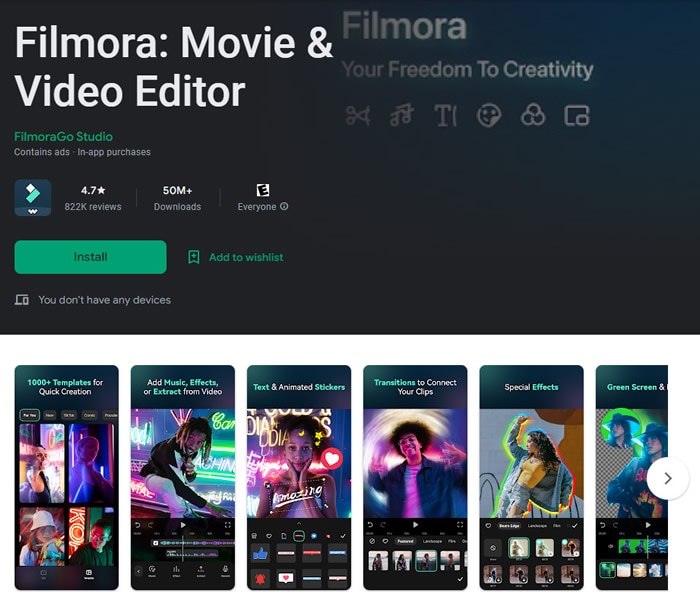Screen dimensions: 700x607
Task: Click the Filmora app logo icon
Action: click(33, 198)
